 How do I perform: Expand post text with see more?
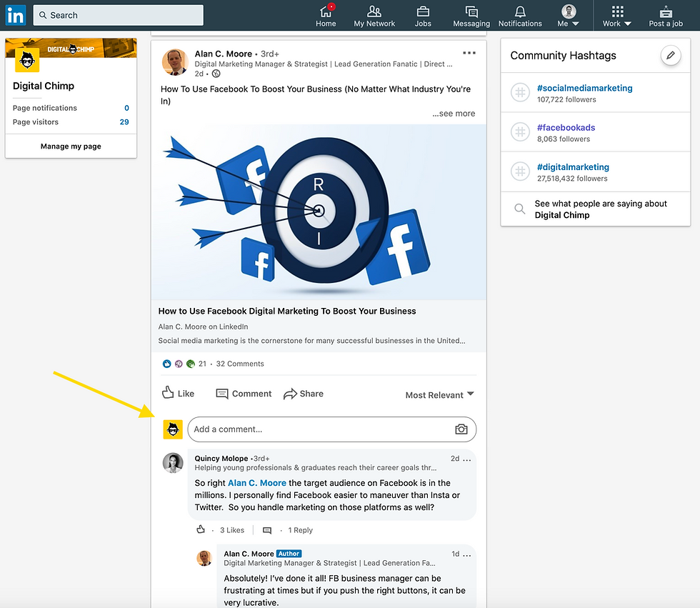454,114
